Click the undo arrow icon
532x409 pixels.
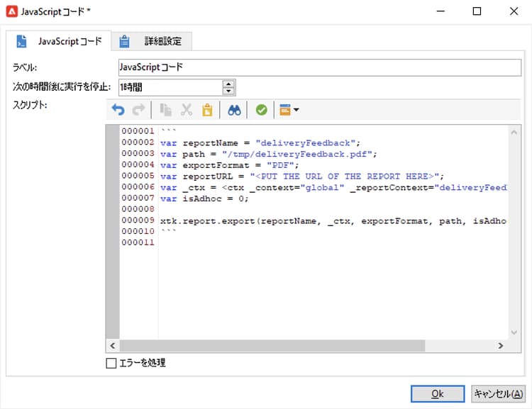(118, 110)
